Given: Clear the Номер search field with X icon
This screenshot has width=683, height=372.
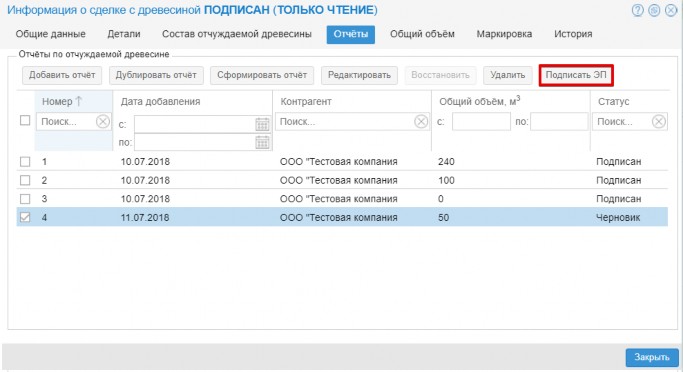Looking at the screenshot, I should tap(103, 122).
